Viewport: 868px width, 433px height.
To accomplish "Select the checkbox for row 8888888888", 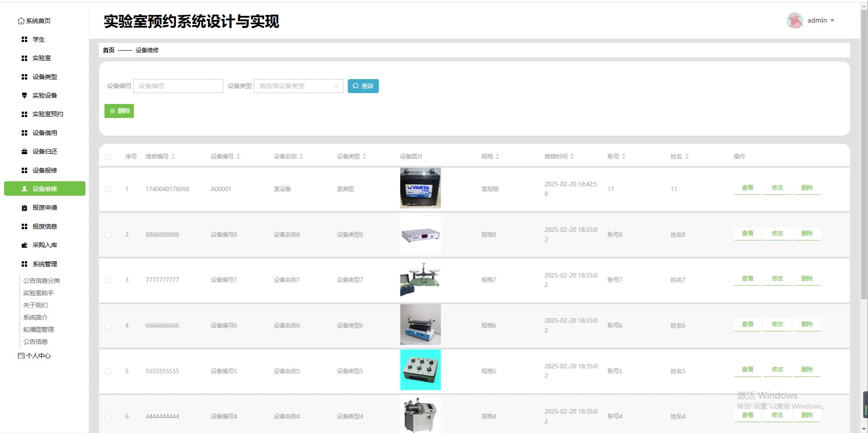I will click(x=108, y=235).
